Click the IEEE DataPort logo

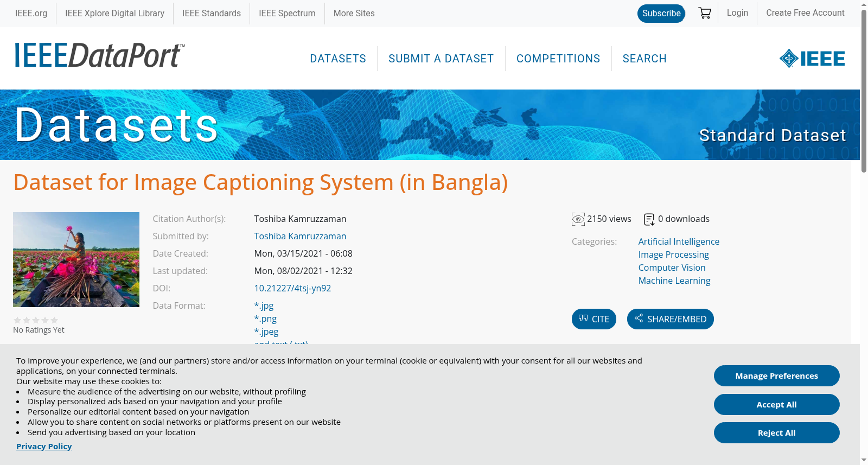pyautogui.click(x=99, y=55)
